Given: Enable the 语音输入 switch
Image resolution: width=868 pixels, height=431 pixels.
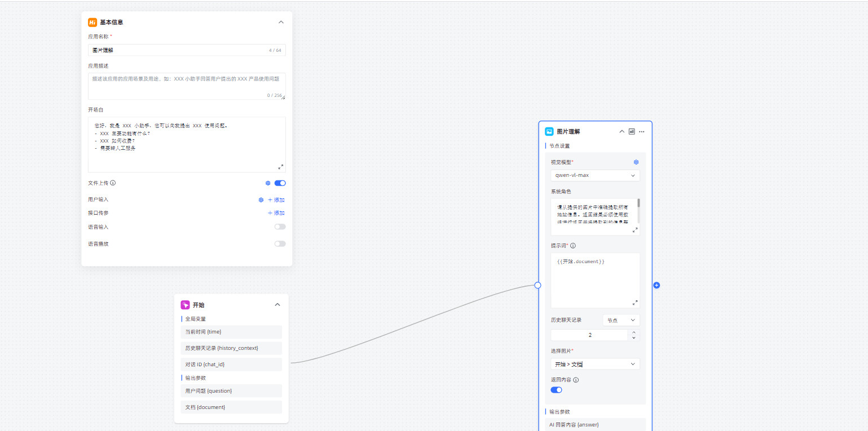Looking at the screenshot, I should (x=280, y=226).
